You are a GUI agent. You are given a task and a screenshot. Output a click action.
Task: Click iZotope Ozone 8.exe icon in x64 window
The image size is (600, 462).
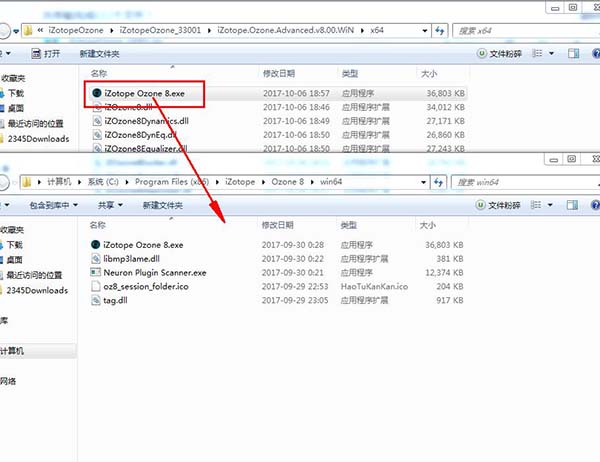pyautogui.click(x=97, y=93)
